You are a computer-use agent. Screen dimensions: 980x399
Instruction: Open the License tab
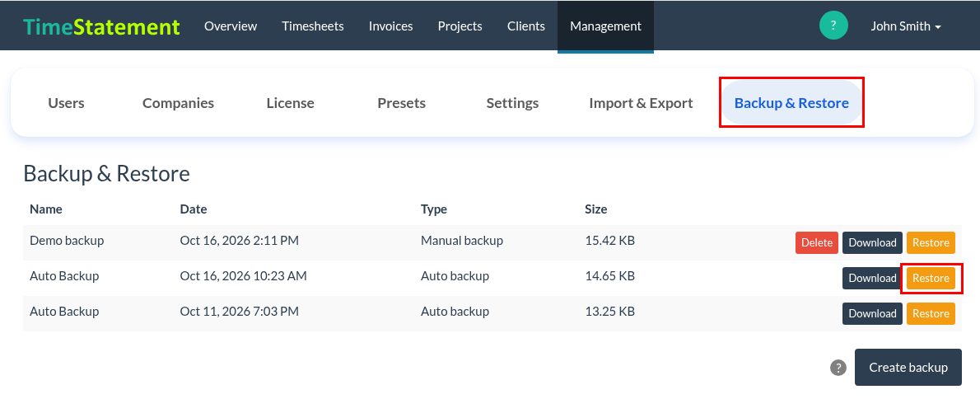point(290,103)
